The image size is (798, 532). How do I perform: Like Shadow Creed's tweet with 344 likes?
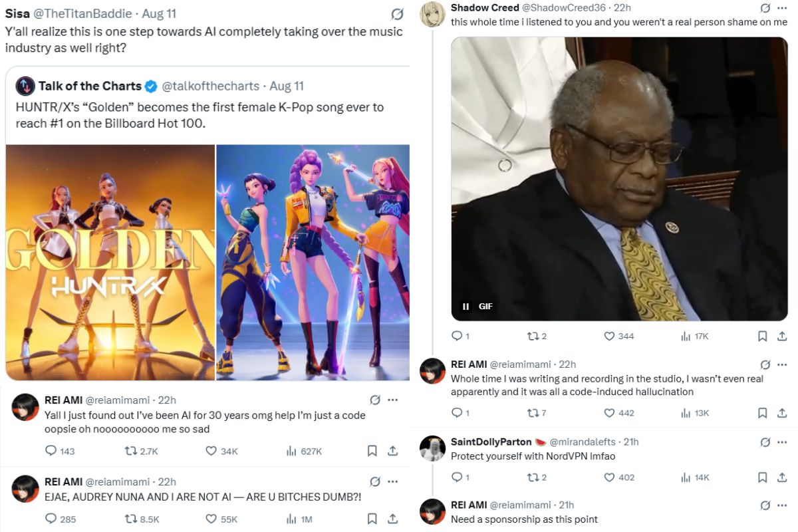pos(609,336)
